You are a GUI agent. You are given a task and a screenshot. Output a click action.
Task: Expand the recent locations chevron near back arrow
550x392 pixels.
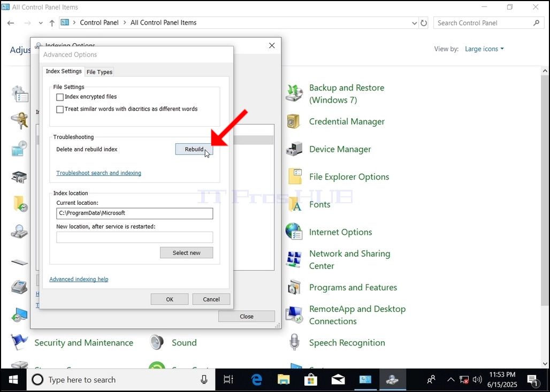click(41, 23)
